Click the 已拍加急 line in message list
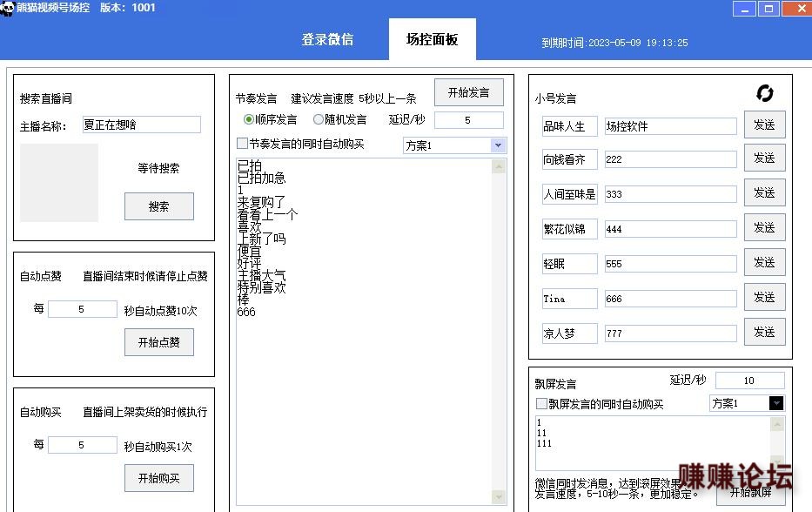This screenshot has width=812, height=512. tap(261, 178)
